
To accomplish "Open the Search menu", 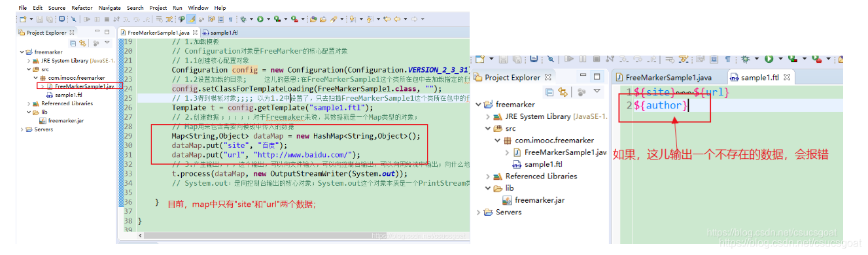I will (135, 8).
